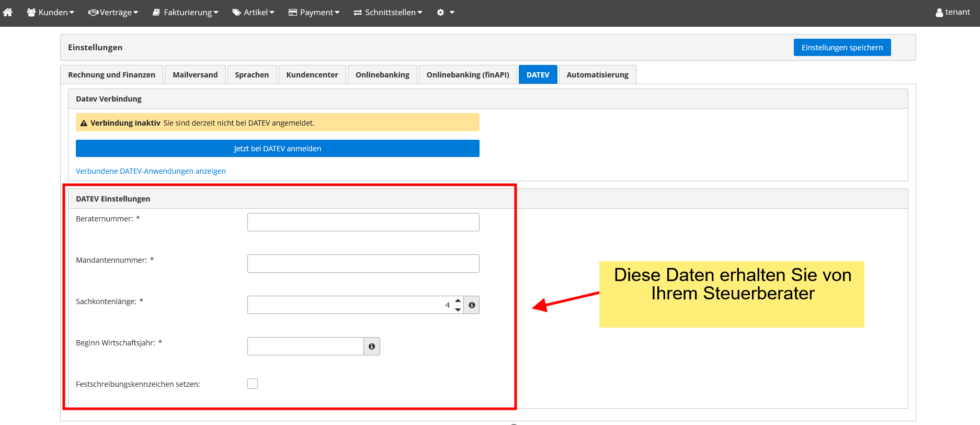Open Verbundene DATEV-Anwendungen anzeigen link
The width and height of the screenshot is (980, 425).
tap(151, 171)
